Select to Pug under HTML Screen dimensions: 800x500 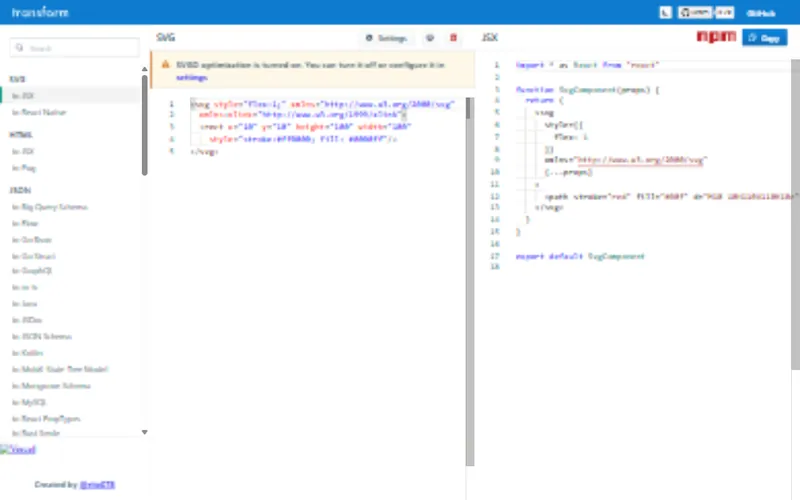70,168
